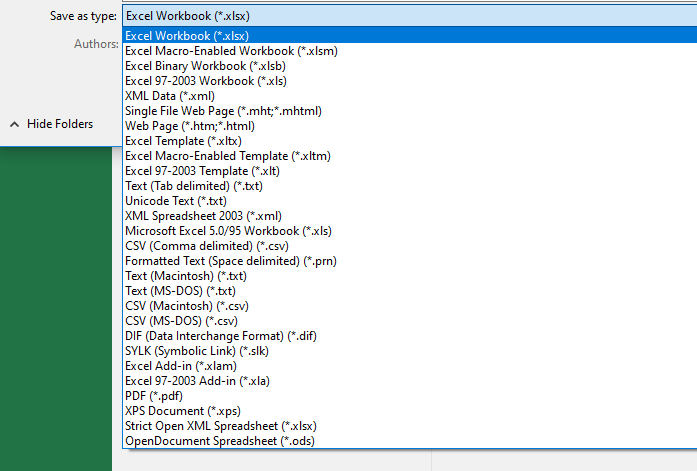
Task: Select DIF (Data Interchange Format)
Action: pyautogui.click(x=409, y=336)
